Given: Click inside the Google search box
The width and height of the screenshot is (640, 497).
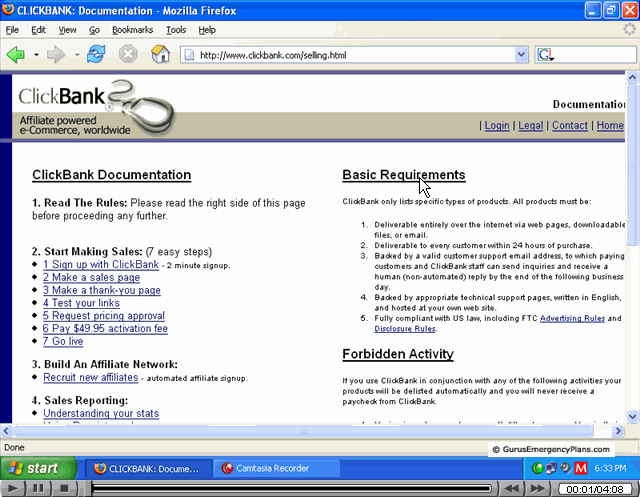Looking at the screenshot, I should 596,55.
